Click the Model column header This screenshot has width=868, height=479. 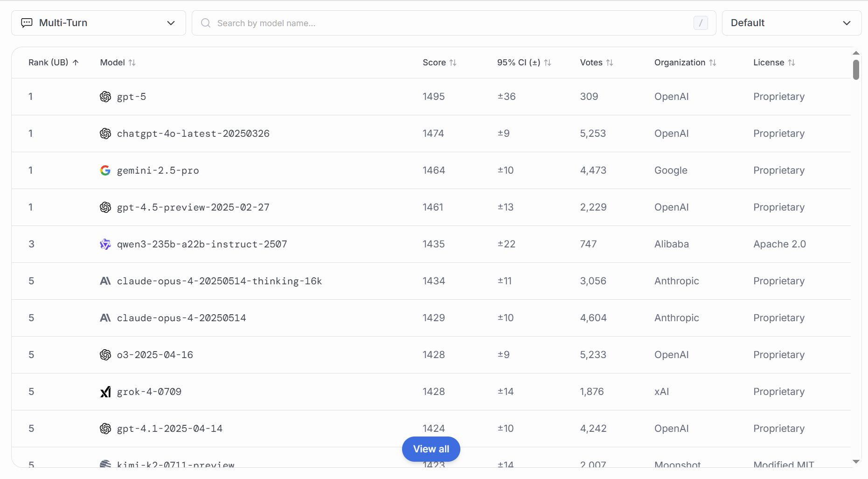(118, 63)
